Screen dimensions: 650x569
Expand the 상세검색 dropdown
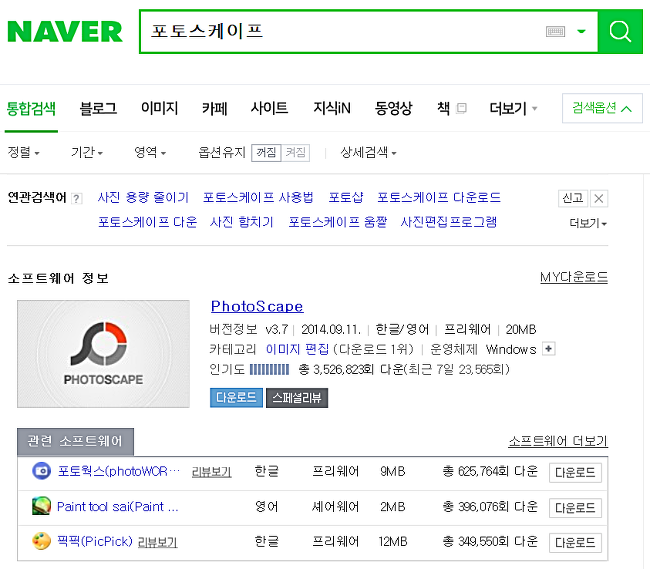point(368,153)
